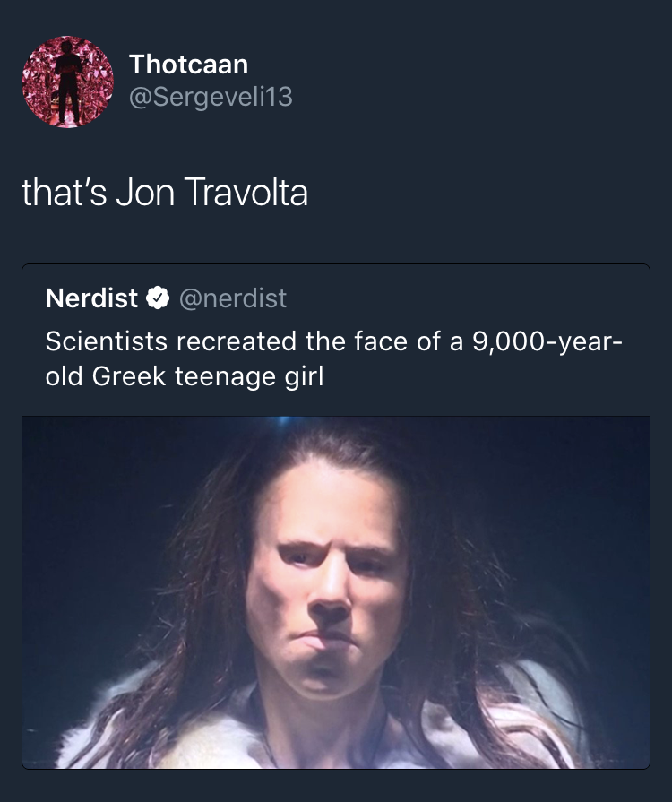Open the @nerdist handle

tap(233, 298)
